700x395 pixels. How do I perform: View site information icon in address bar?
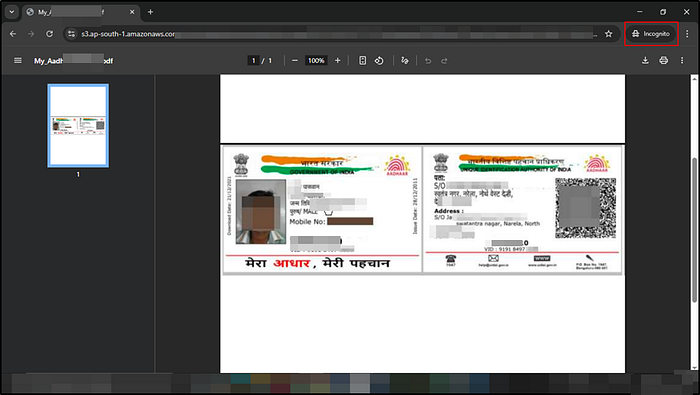(x=71, y=34)
